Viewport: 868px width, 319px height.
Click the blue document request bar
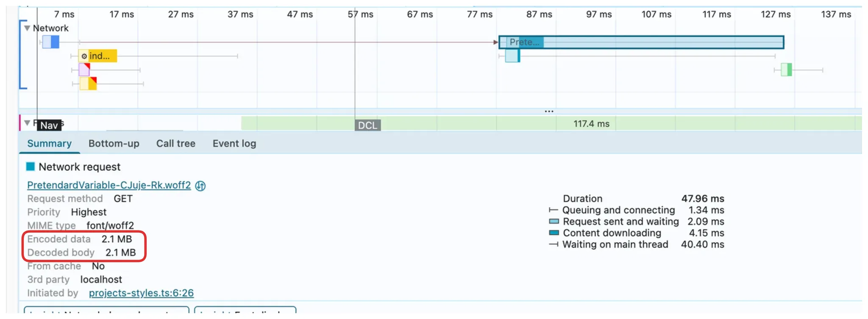pyautogui.click(x=51, y=42)
